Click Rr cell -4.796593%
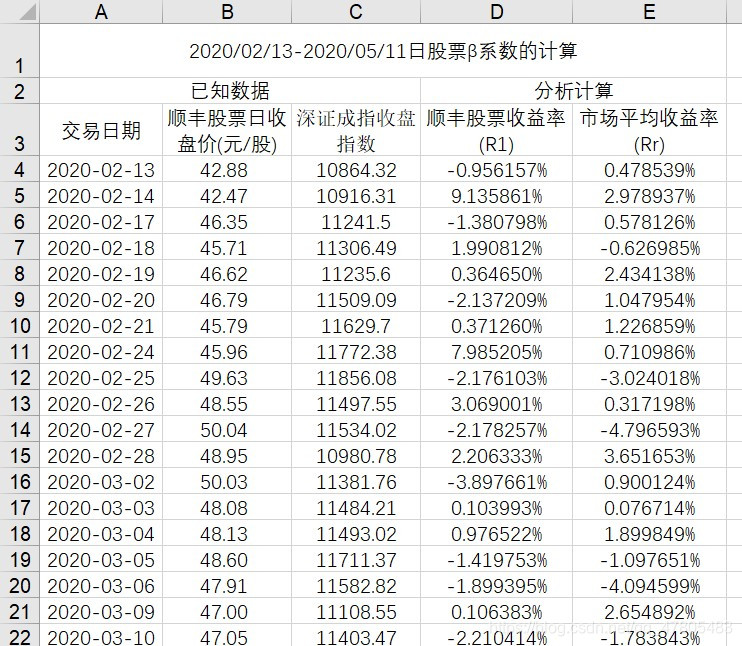Viewport: 742px width, 646px height. coord(649,429)
